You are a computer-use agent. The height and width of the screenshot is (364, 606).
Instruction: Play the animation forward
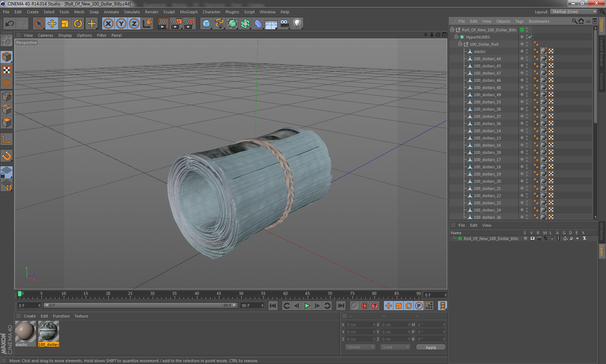307,306
